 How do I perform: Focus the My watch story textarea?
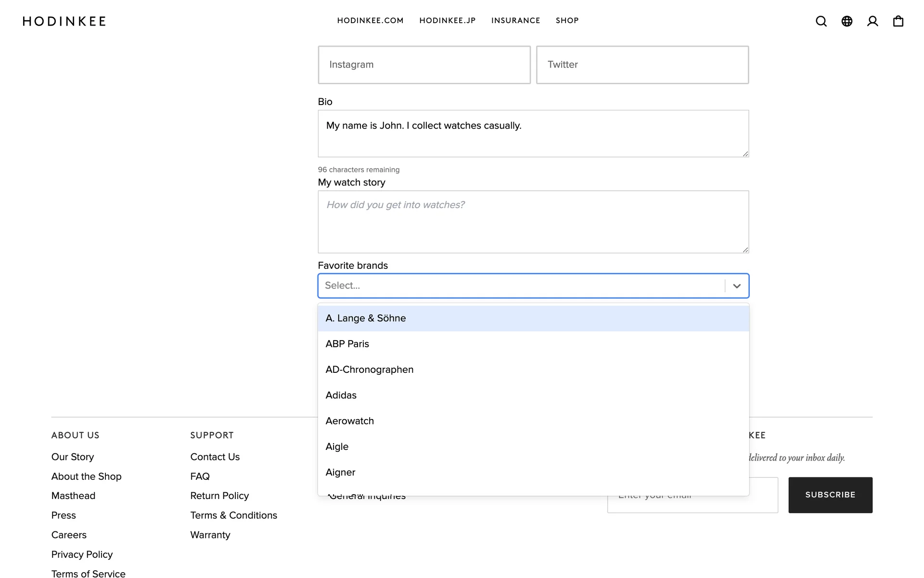coord(533,222)
